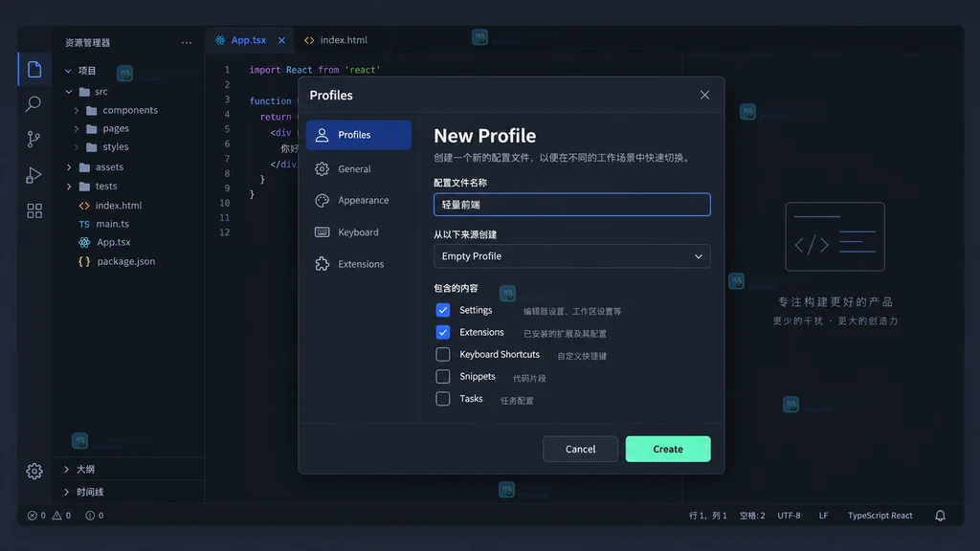Click the React icon beside App.tsx in tree
Viewport: 980px width, 551px height.
point(84,242)
